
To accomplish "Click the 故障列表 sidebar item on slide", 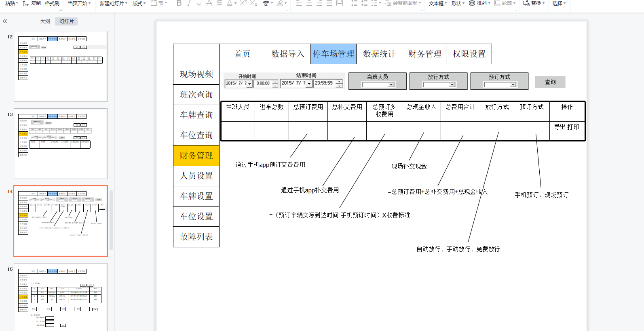I will click(196, 237).
